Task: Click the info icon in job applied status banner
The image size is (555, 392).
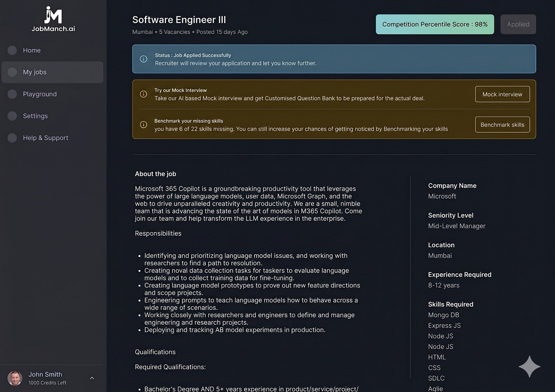Action: point(143,59)
